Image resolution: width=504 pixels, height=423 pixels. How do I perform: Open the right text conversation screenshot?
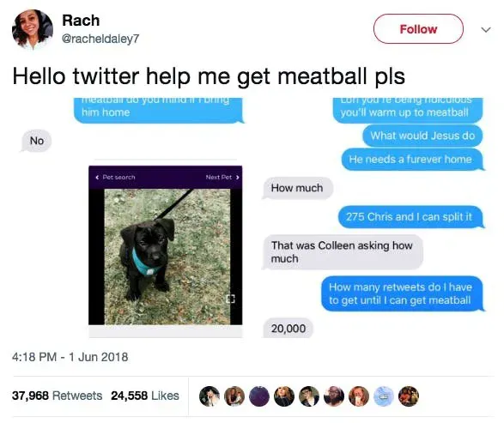click(373, 218)
